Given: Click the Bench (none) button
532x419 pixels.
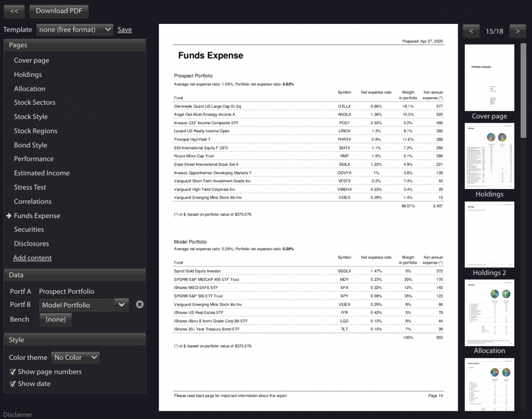Looking at the screenshot, I should point(56,319).
